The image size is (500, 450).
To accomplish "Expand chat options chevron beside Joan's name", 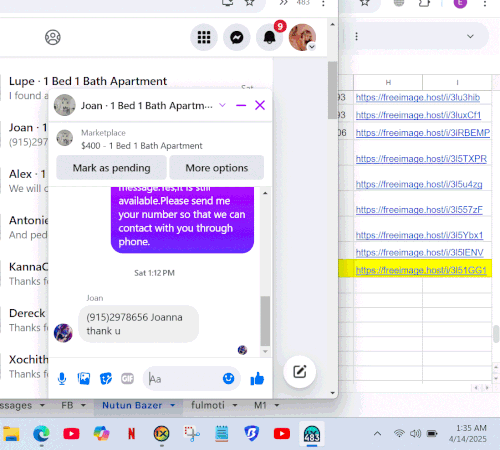I will pos(222,105).
